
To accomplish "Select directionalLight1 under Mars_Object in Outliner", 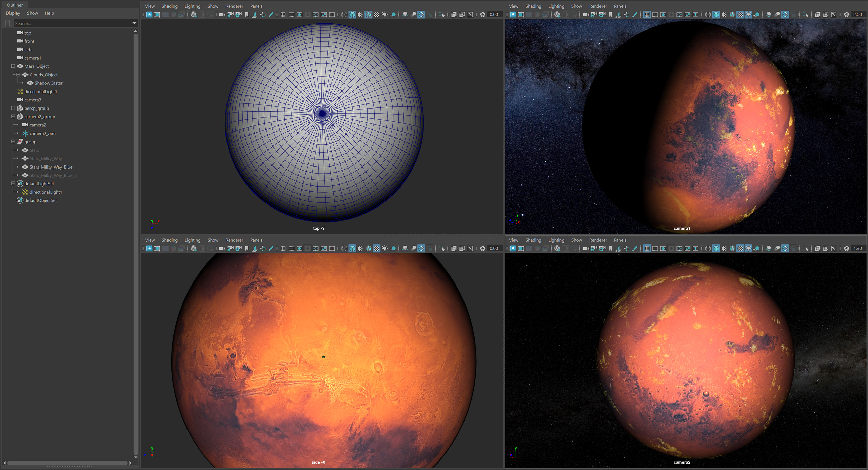I will click(40, 92).
